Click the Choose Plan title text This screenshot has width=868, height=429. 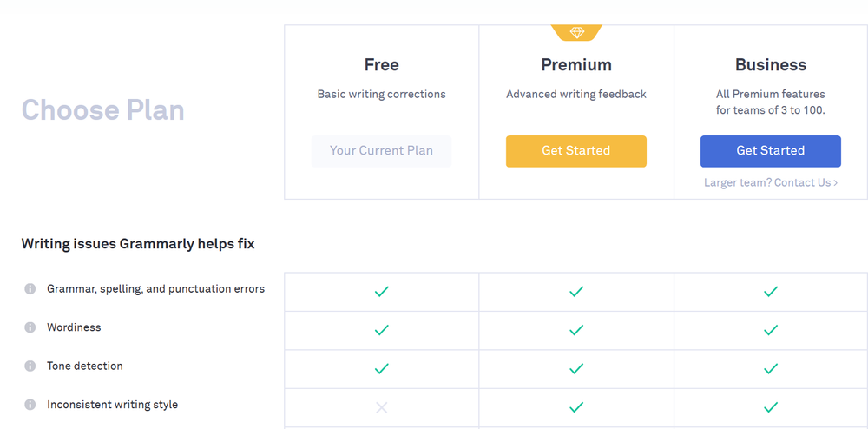[102, 110]
